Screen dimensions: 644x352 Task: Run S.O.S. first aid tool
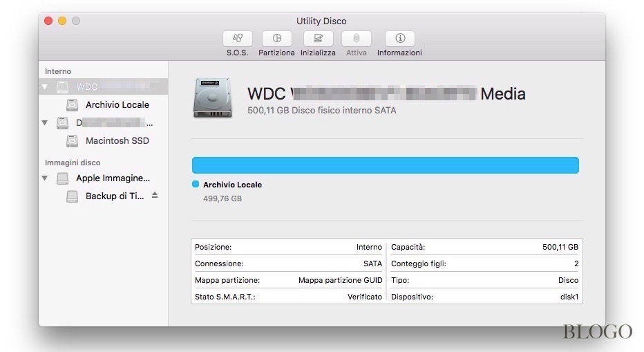(x=238, y=39)
